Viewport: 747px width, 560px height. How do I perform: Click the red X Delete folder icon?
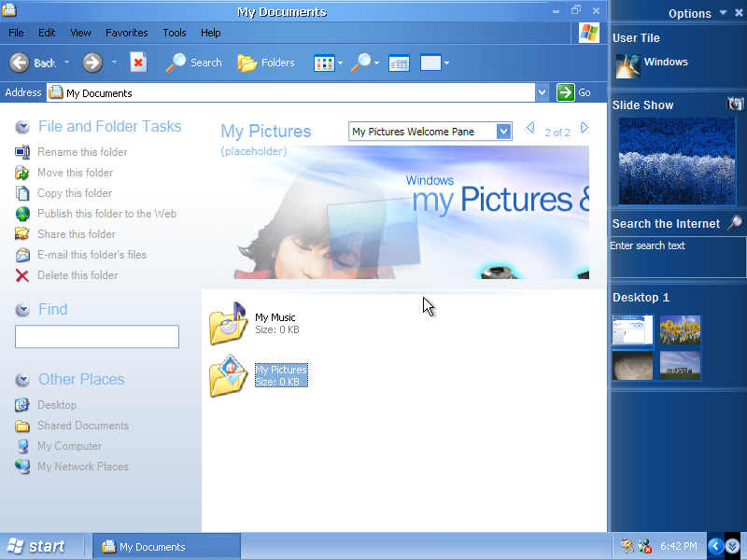point(22,275)
